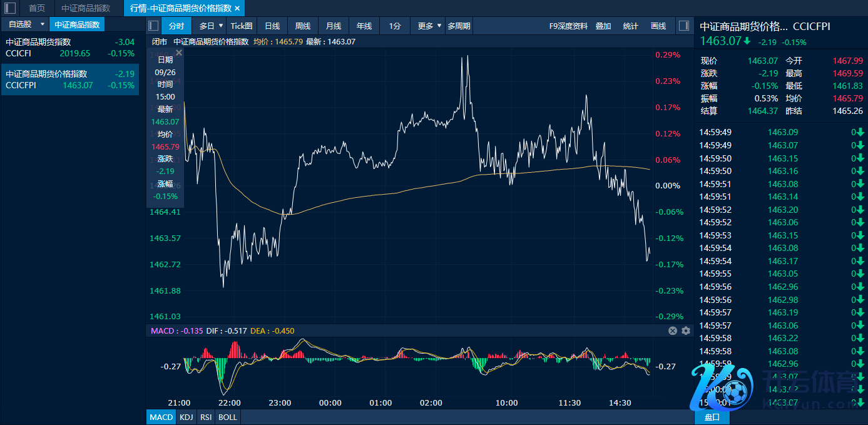Switch indicator to RSI

tap(205, 417)
